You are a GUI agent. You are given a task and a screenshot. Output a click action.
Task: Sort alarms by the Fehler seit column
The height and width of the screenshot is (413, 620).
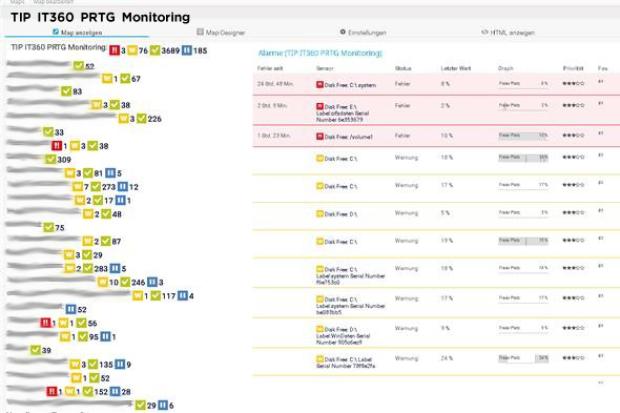[x=270, y=68]
